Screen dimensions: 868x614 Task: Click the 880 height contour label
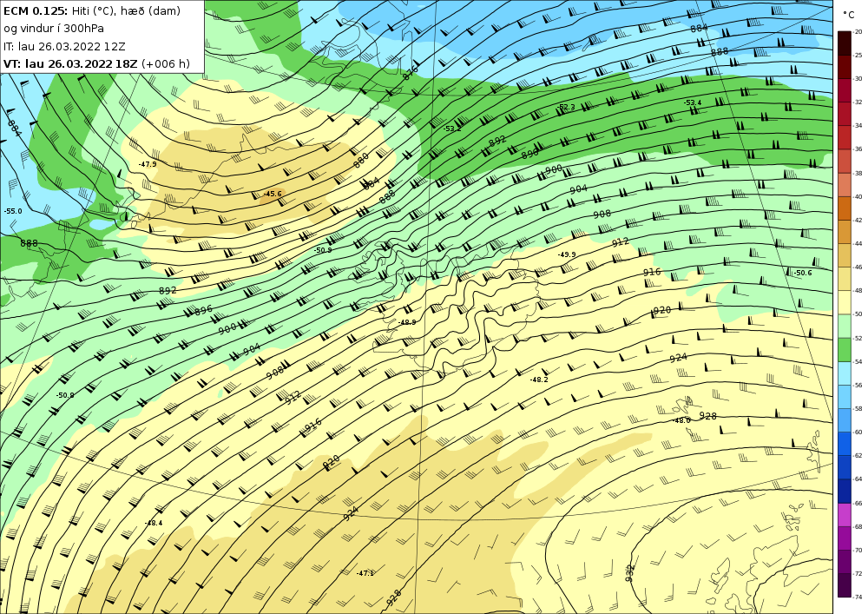pyautogui.click(x=361, y=161)
